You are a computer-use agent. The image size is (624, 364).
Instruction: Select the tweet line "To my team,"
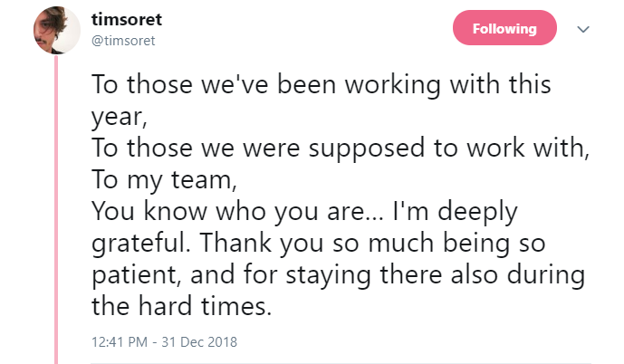click(163, 180)
